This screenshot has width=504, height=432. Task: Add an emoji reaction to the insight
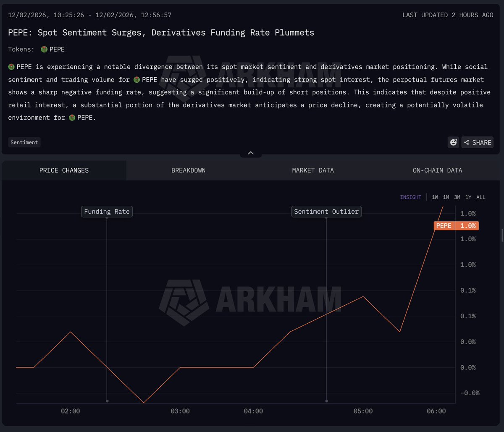(453, 142)
